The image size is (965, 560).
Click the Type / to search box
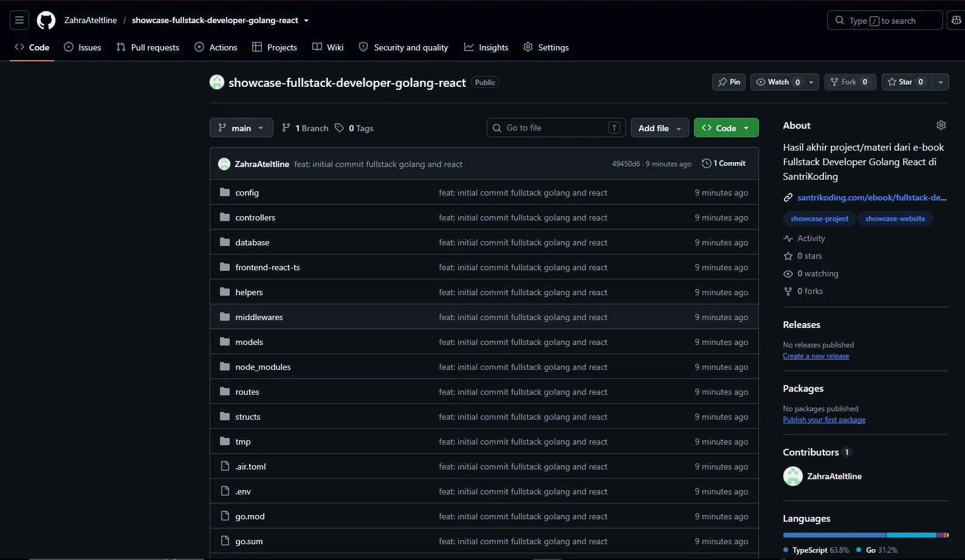(885, 20)
